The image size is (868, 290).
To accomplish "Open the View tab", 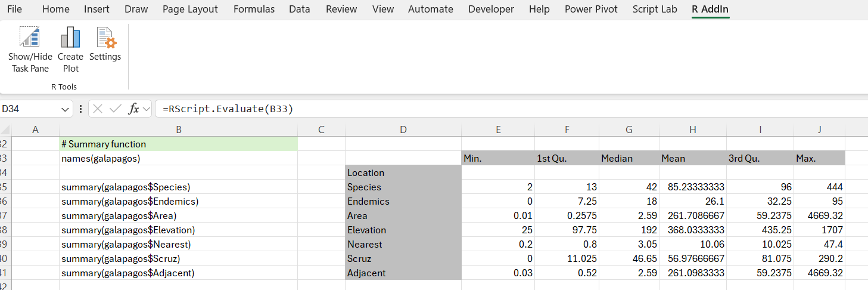I will coord(383,9).
